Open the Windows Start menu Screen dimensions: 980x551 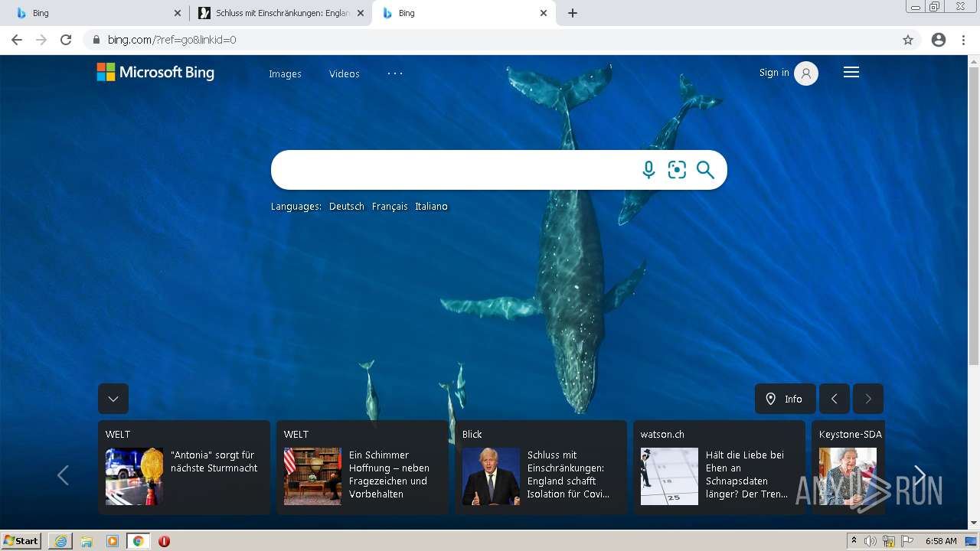coord(21,541)
